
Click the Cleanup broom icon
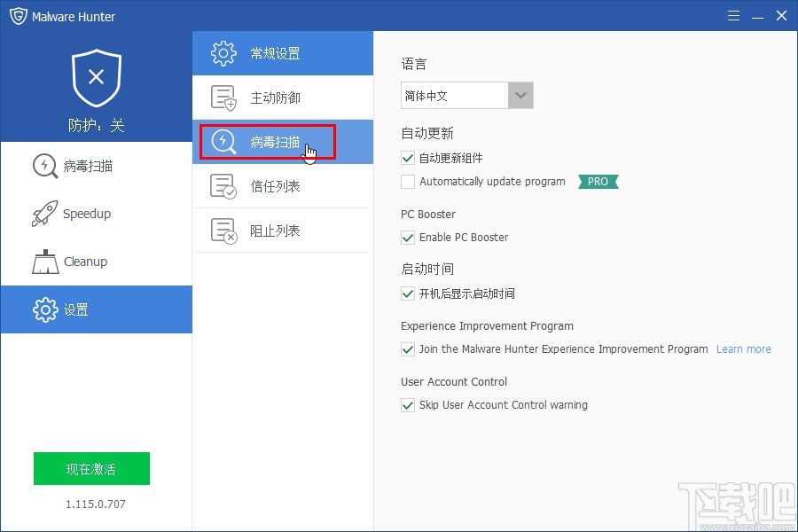(43, 261)
